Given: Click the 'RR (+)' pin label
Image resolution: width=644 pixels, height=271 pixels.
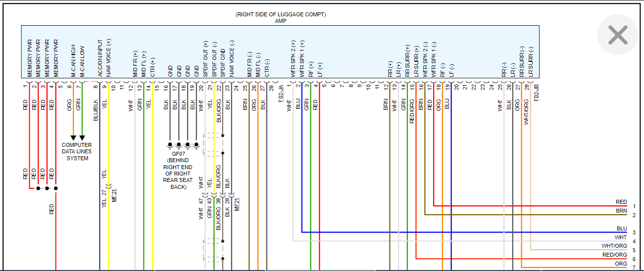Looking at the screenshot, I should tap(390, 69).
